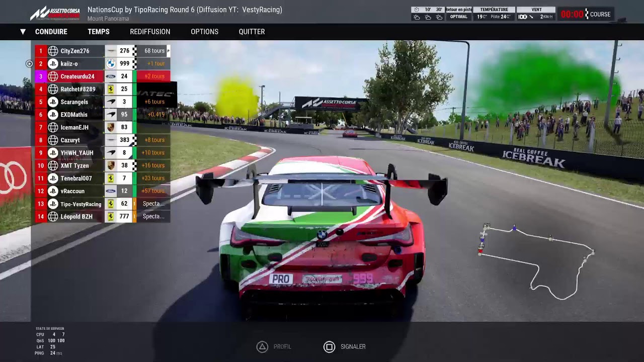Select driver name Léopold BZH

click(x=76, y=217)
